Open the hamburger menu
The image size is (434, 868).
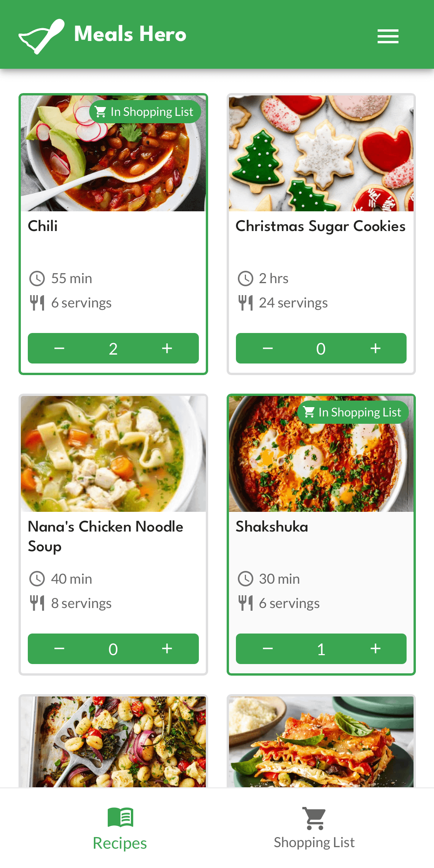pyautogui.click(x=388, y=36)
